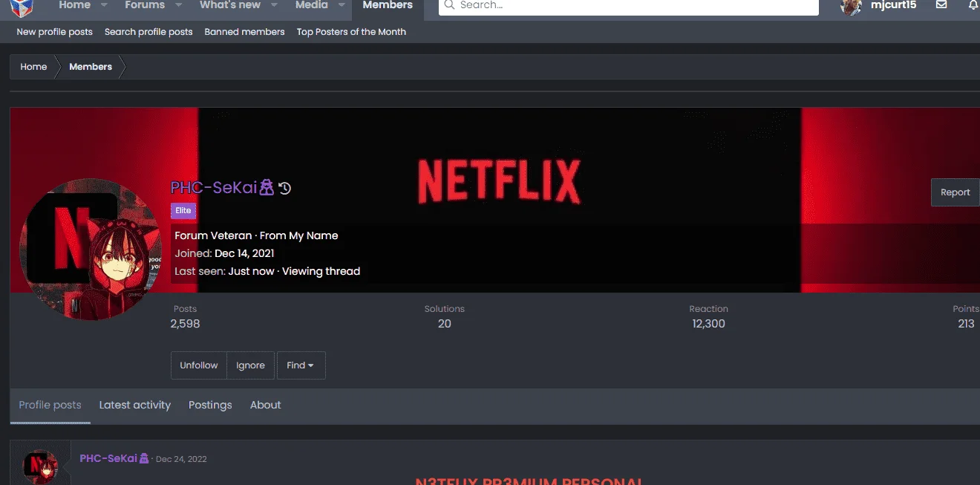
Task: Go to Search profile posts
Action: coord(148,32)
